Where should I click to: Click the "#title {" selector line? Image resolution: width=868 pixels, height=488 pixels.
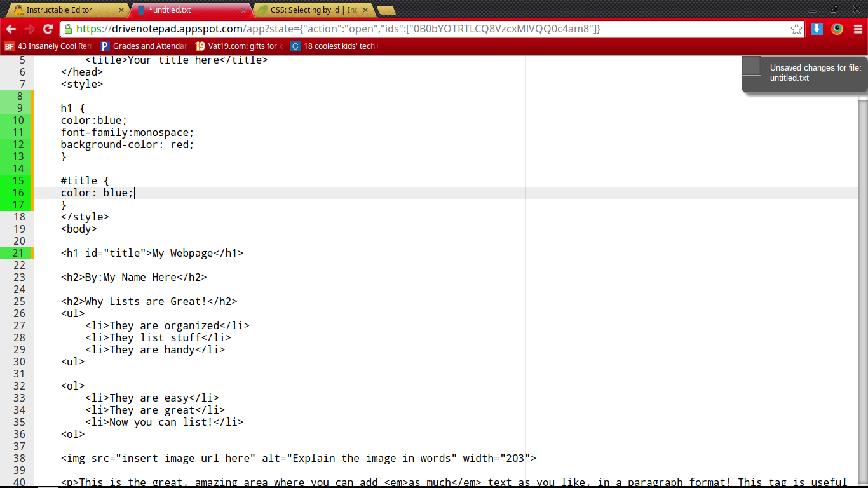(85, 181)
